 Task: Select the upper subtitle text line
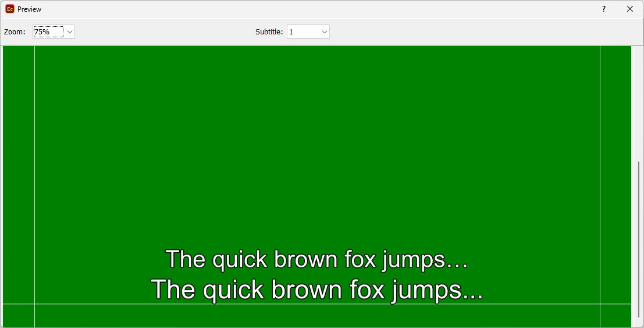tap(316, 259)
